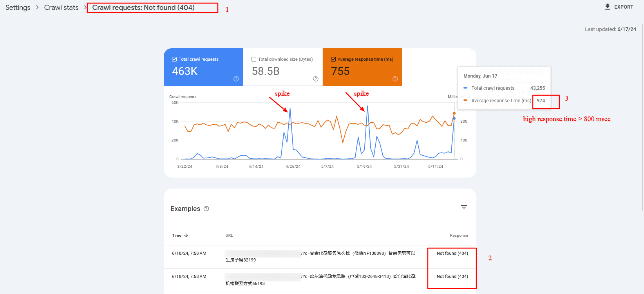644x294 pixels.
Task: Click the EXPORT button label
Action: point(624,7)
